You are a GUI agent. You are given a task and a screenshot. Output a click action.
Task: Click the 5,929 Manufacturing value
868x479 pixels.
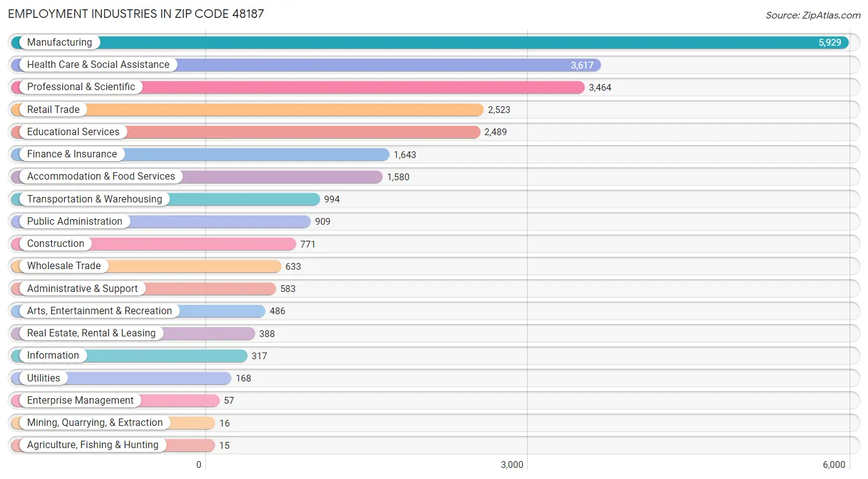(x=830, y=43)
